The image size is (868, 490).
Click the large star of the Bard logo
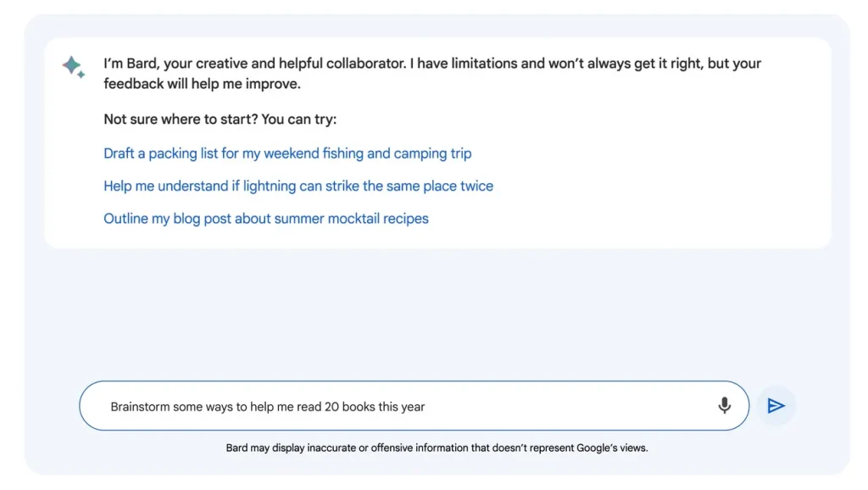(71, 64)
